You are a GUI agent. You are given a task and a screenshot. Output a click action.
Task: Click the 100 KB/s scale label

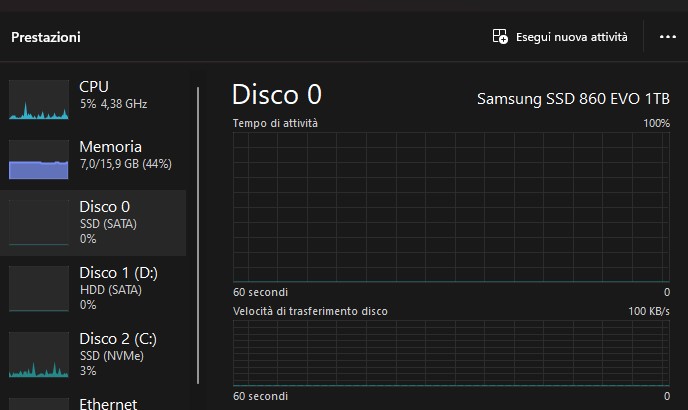click(648, 312)
